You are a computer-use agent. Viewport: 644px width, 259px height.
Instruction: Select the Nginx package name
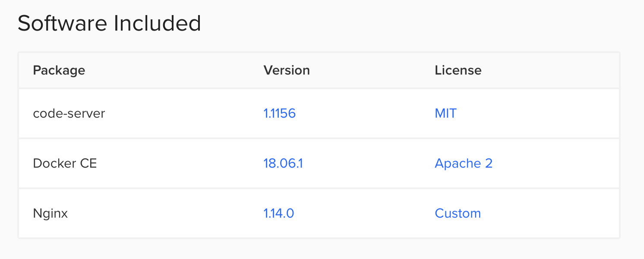(x=51, y=213)
